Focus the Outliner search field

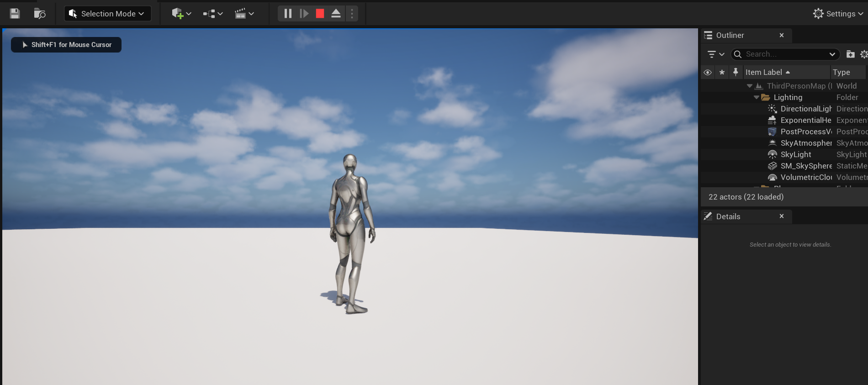coord(785,54)
